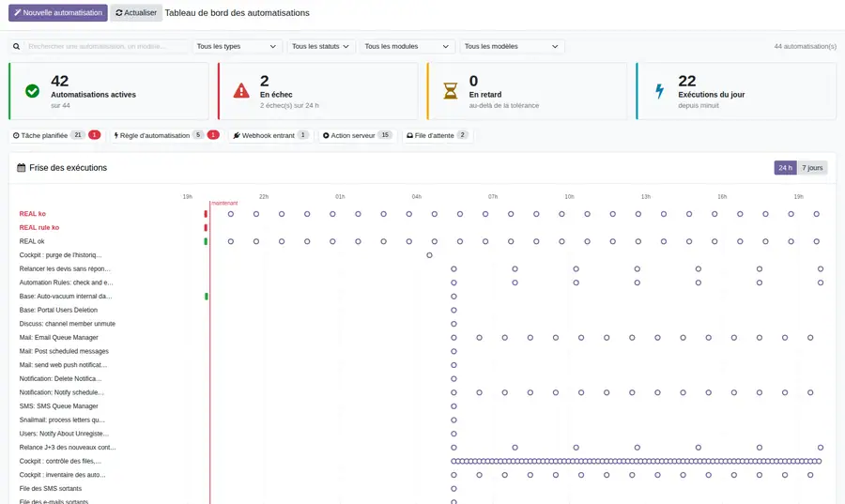Click the maintenant timeline marker label

click(x=224, y=204)
